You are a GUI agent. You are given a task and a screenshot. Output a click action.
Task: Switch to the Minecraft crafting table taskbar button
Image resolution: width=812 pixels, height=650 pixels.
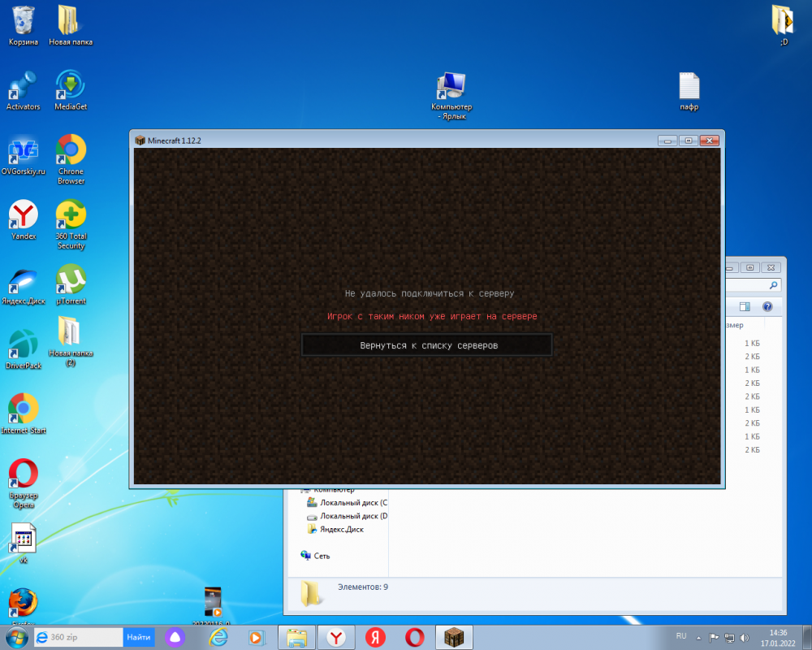point(454,638)
